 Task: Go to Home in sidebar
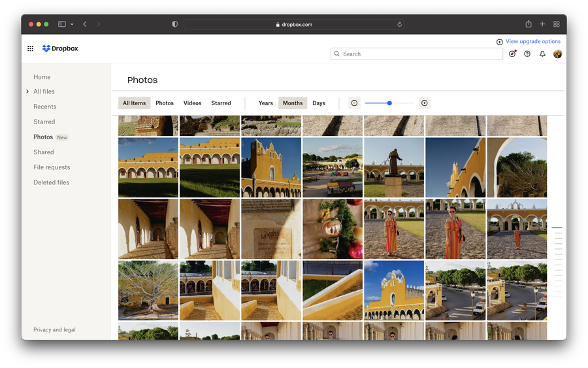pyautogui.click(x=42, y=77)
